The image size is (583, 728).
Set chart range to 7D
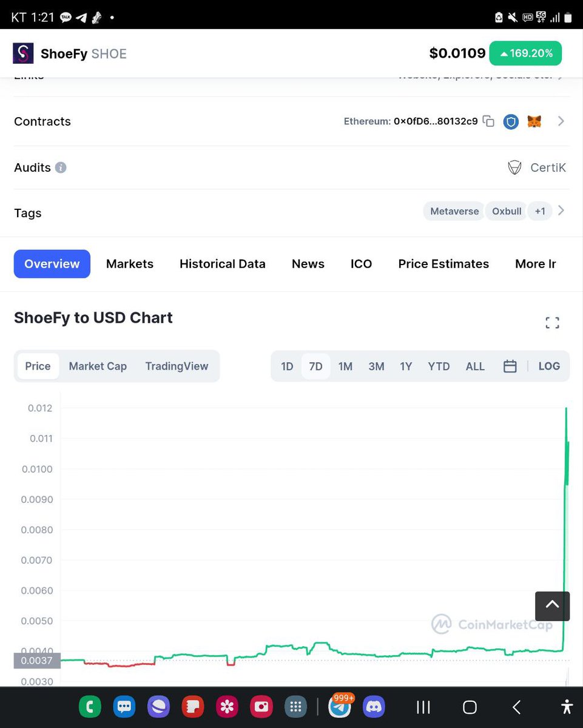[x=315, y=366]
